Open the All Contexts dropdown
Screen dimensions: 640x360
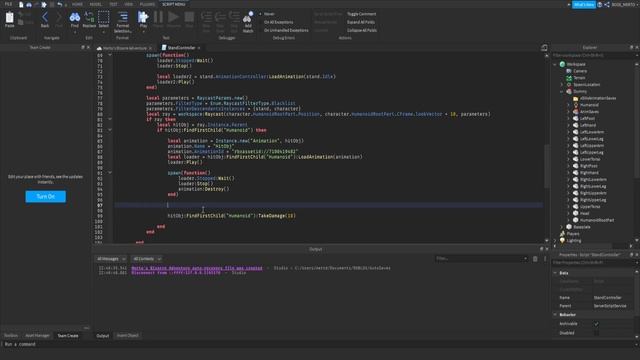coord(147,259)
